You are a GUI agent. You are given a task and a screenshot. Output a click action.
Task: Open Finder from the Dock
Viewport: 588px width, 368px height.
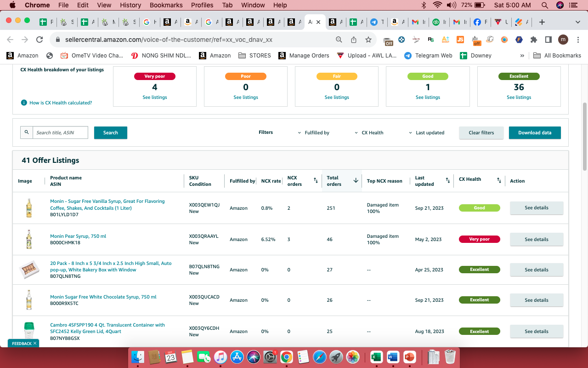point(138,357)
